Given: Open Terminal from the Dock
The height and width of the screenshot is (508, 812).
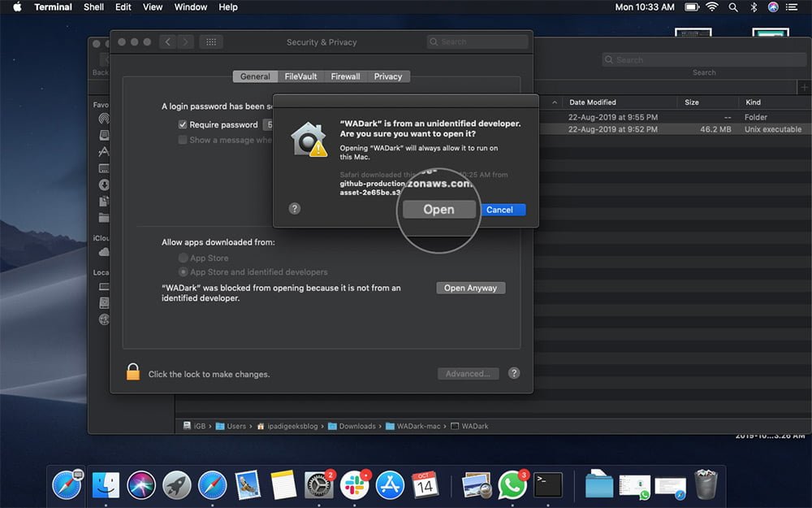Looking at the screenshot, I should click(x=548, y=485).
